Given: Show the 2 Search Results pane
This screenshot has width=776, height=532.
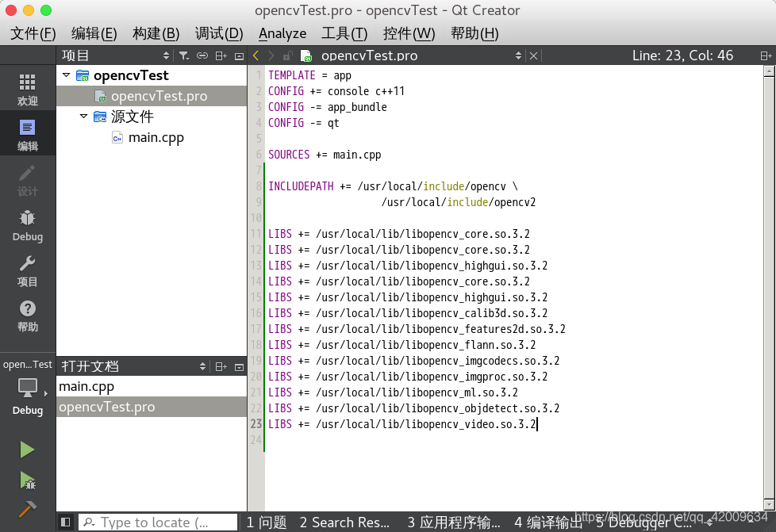Looking at the screenshot, I should (344, 522).
